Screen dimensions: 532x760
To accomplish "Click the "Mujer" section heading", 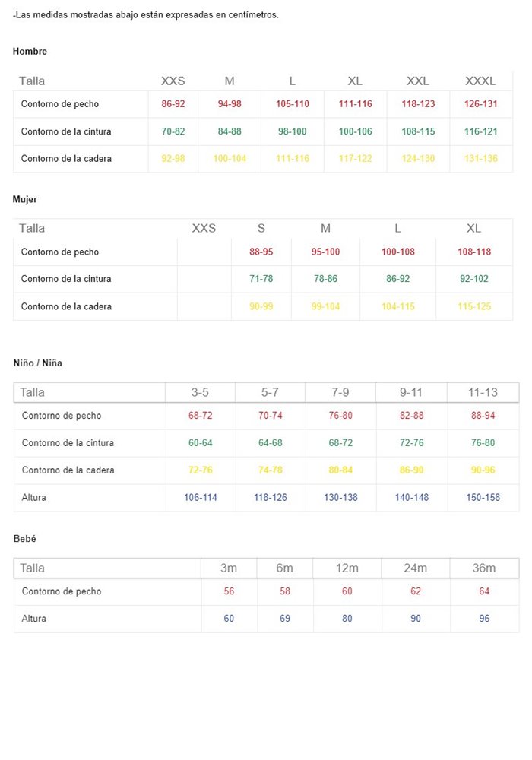I will point(25,199).
